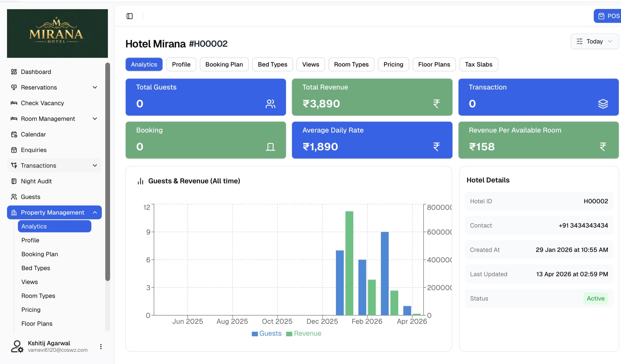The width and height of the screenshot is (621, 364).
Task: Select Pricing in sidebar submenu
Action: [55, 310]
